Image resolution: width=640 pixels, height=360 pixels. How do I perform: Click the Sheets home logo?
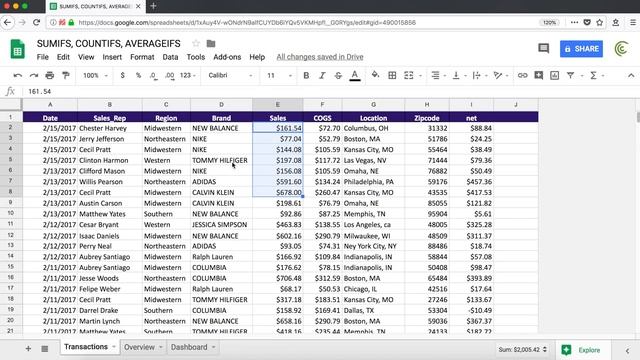coord(17,49)
